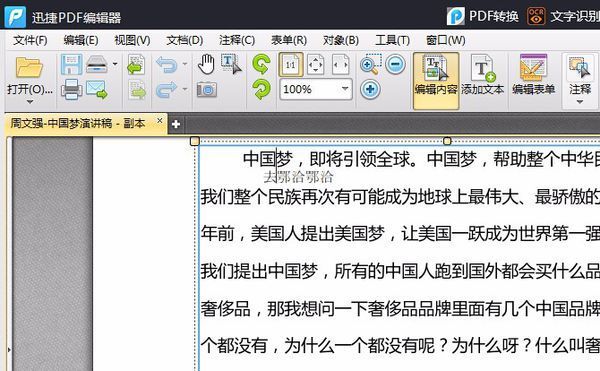Click the text line starting 个都没有，为什么
The width and height of the screenshot is (600, 371).
[x=400, y=346]
